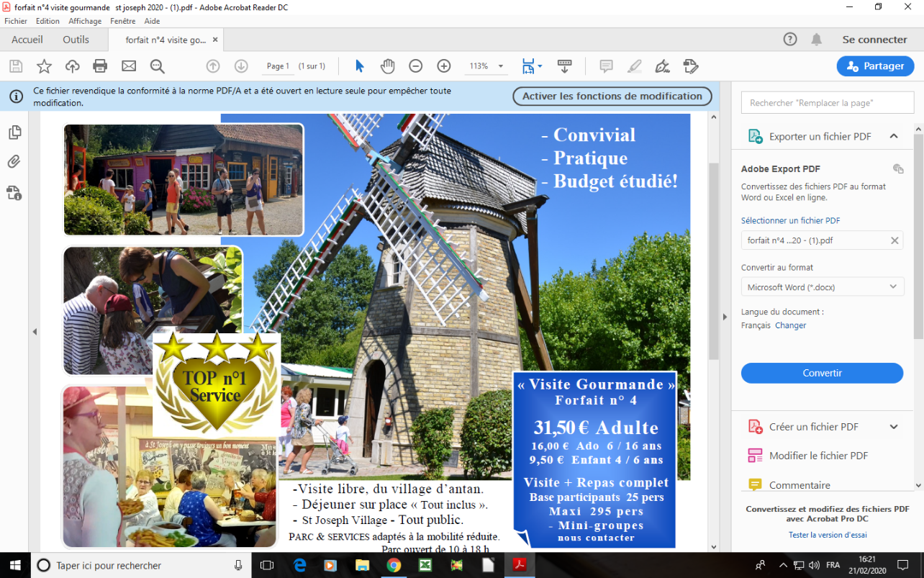Open the 113% zoom level dropdown
924x578 pixels.
point(485,66)
